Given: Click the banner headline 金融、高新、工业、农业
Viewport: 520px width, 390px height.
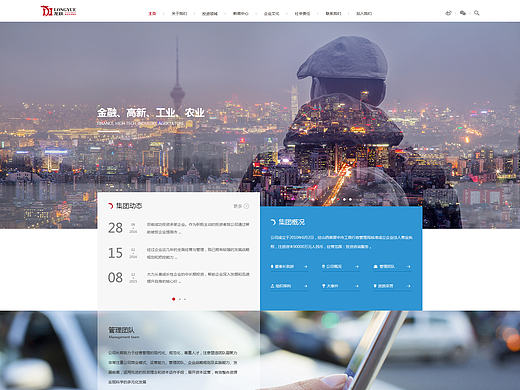Looking at the screenshot, I should click(151, 113).
